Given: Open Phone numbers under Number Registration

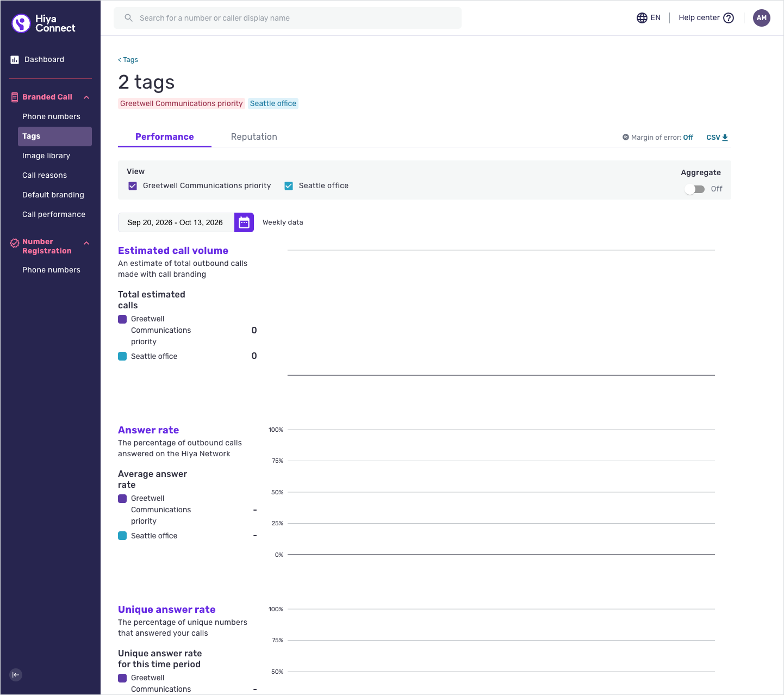Looking at the screenshot, I should (51, 270).
